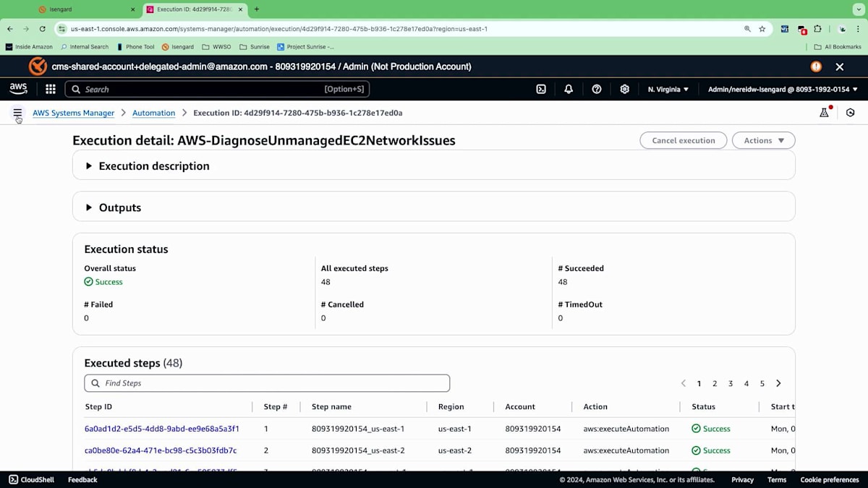Image resolution: width=868 pixels, height=488 pixels.
Task: Reload the page with browser refresh icon
Action: tap(43, 29)
